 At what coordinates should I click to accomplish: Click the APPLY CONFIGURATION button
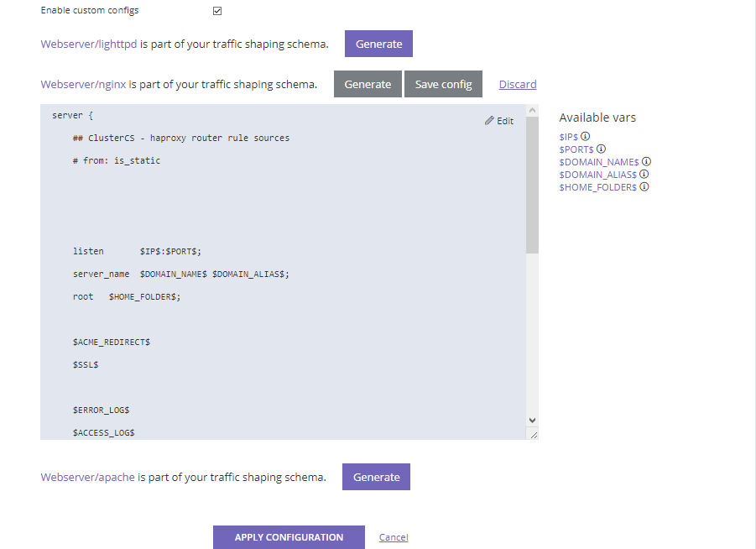289,537
